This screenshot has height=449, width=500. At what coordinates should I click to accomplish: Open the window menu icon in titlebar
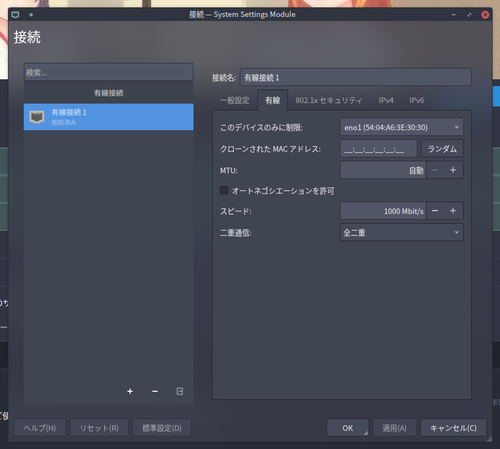coord(15,15)
